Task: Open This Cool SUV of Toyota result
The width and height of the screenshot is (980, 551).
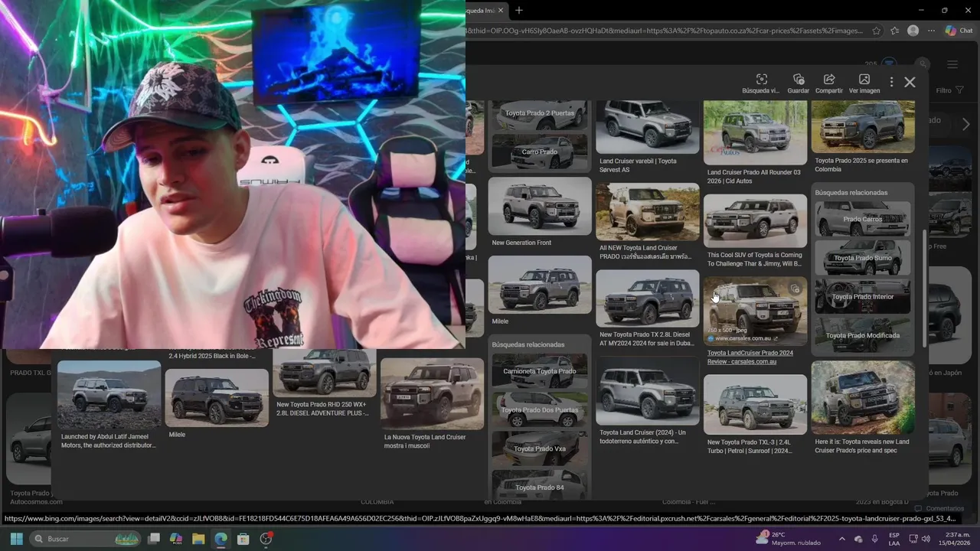Action: (x=755, y=220)
